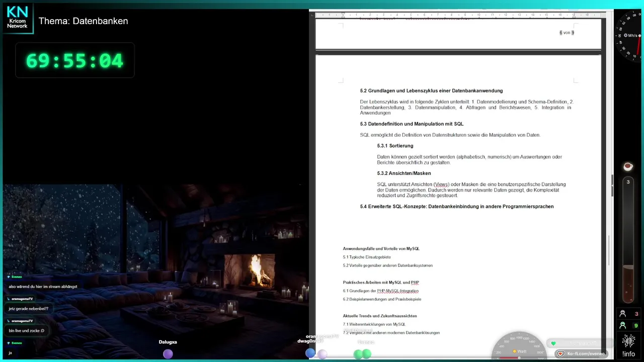Click the viewer icon beside the red 3
This screenshot has height=362, width=644.
[622, 314]
